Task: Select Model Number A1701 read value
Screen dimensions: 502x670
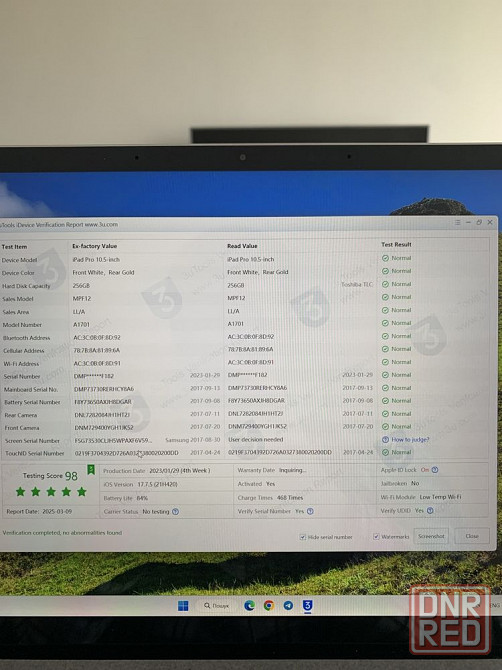Action: [235, 323]
